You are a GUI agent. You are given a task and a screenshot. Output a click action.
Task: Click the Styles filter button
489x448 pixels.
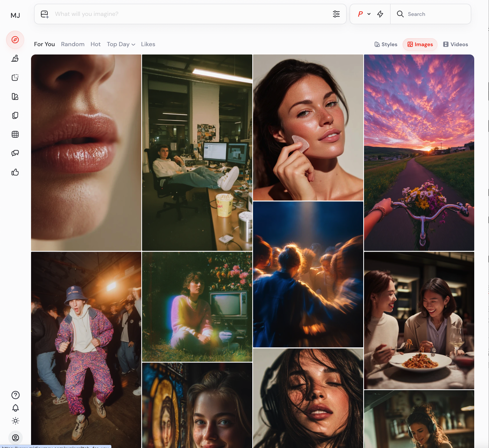point(386,44)
